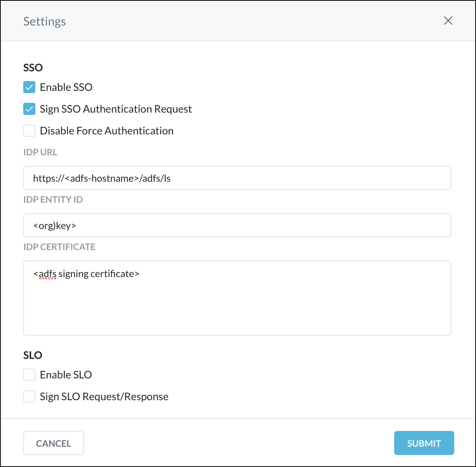Click inside the IDP URL field
The image size is (476, 467).
click(236, 178)
